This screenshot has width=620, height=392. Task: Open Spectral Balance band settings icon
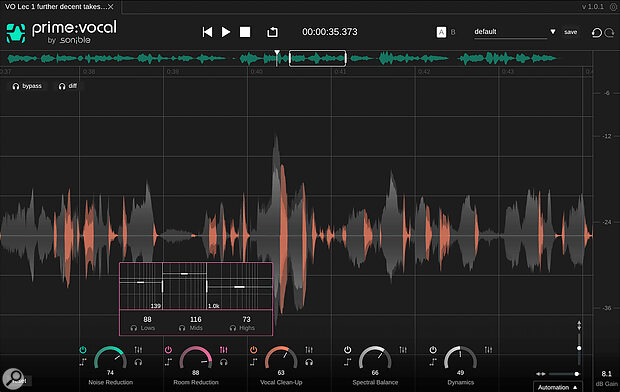click(x=403, y=350)
